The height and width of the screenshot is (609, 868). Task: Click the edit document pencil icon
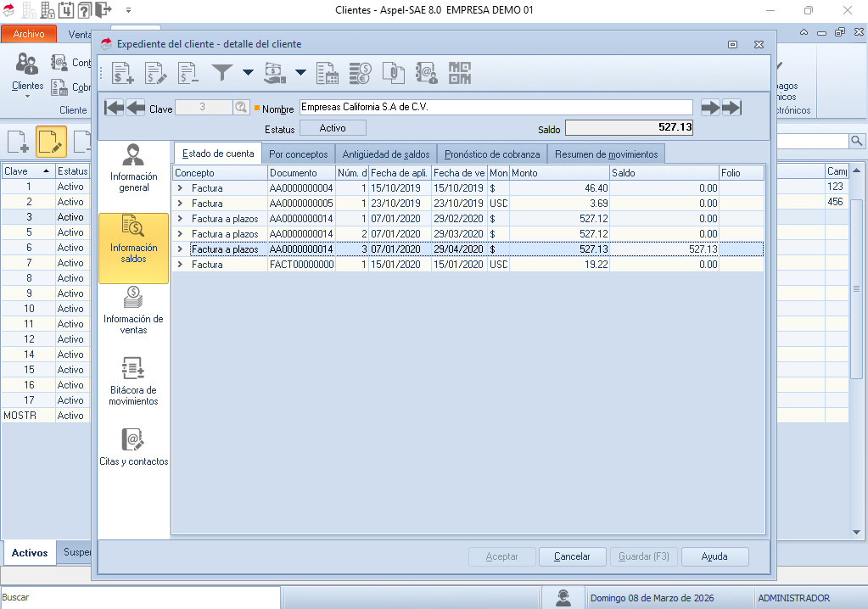click(156, 74)
